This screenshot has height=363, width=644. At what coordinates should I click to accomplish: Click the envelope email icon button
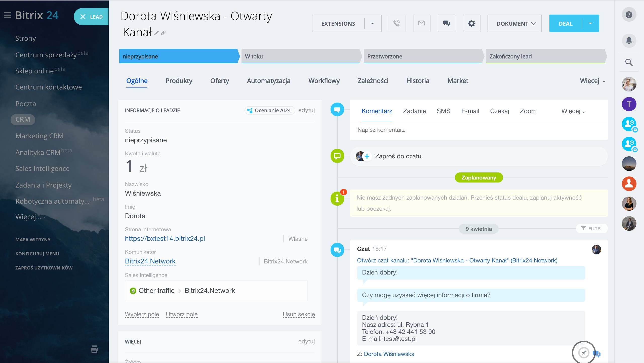click(421, 23)
